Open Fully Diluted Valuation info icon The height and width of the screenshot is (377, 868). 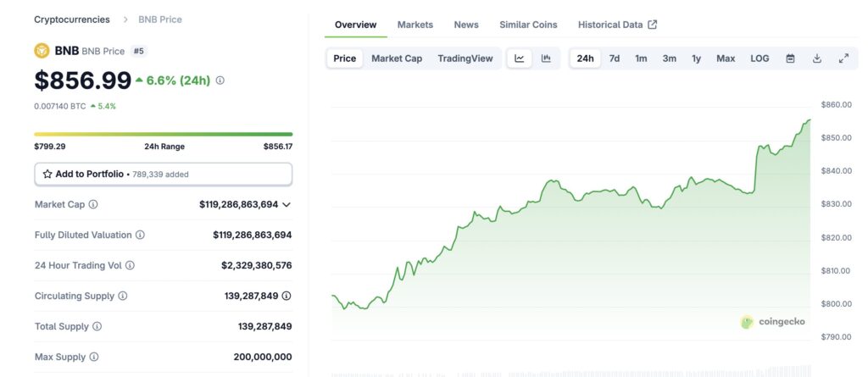[x=140, y=235]
